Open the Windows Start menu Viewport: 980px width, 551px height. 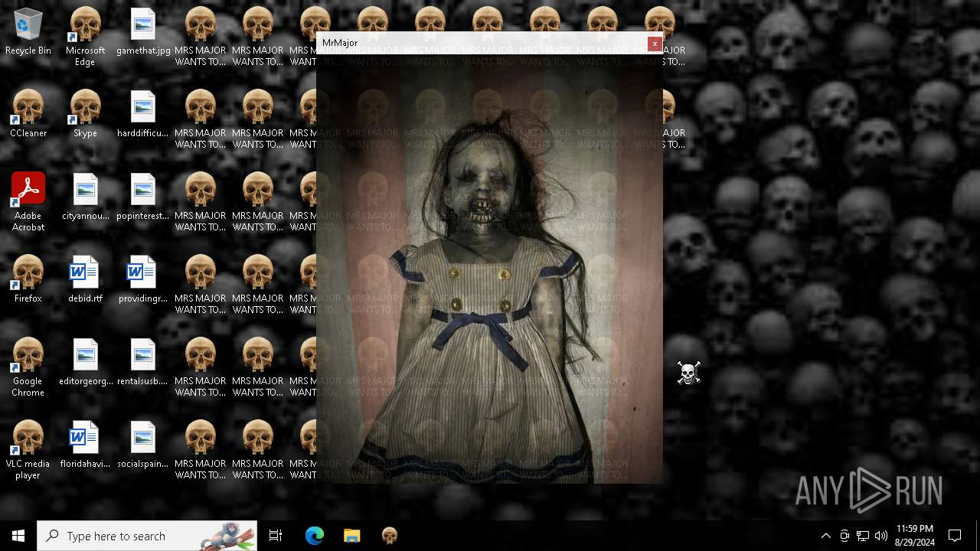18,536
